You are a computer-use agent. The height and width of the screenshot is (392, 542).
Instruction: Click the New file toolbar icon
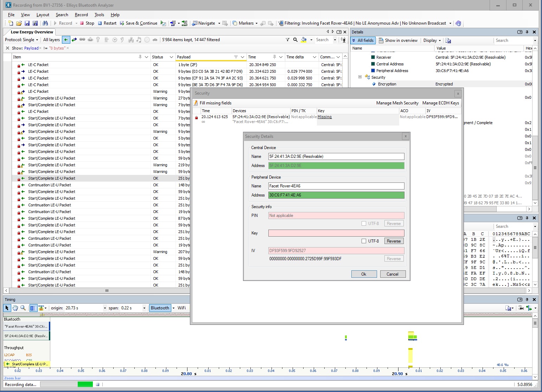(x=11, y=23)
